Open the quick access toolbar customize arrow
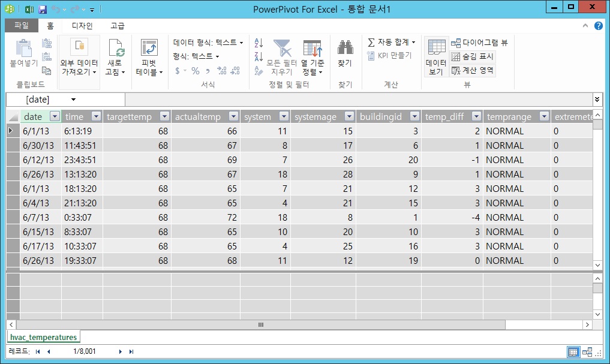Screen dimensions: 610x364 pyautogui.click(x=92, y=10)
